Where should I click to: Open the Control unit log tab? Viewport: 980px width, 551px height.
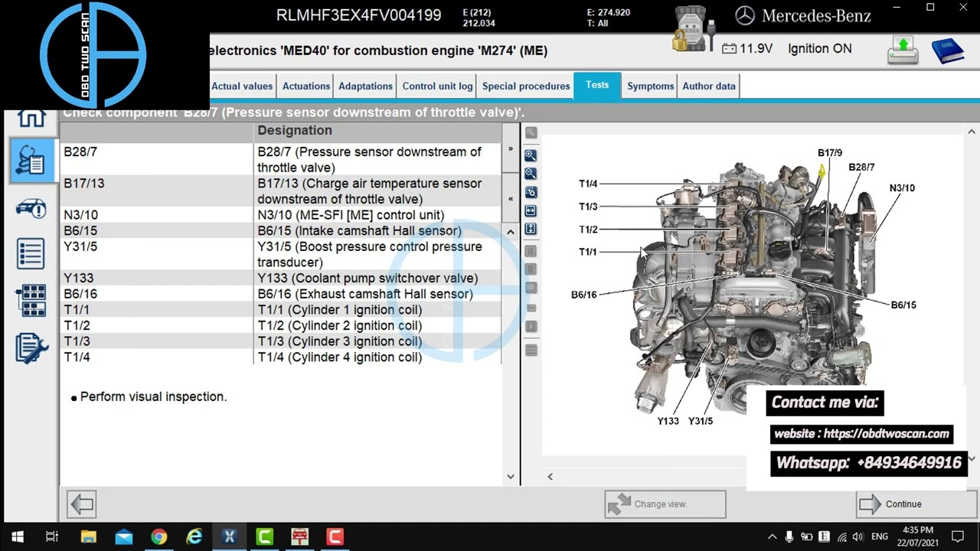point(438,86)
